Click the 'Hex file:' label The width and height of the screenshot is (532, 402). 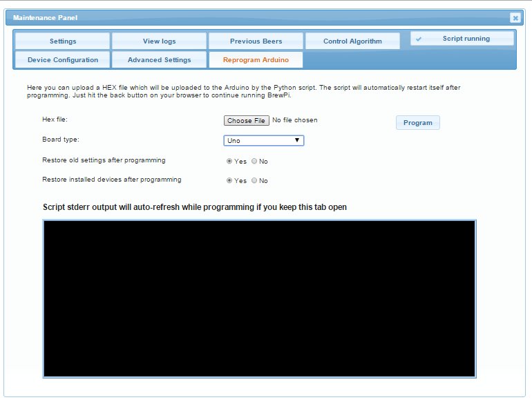[x=55, y=119]
